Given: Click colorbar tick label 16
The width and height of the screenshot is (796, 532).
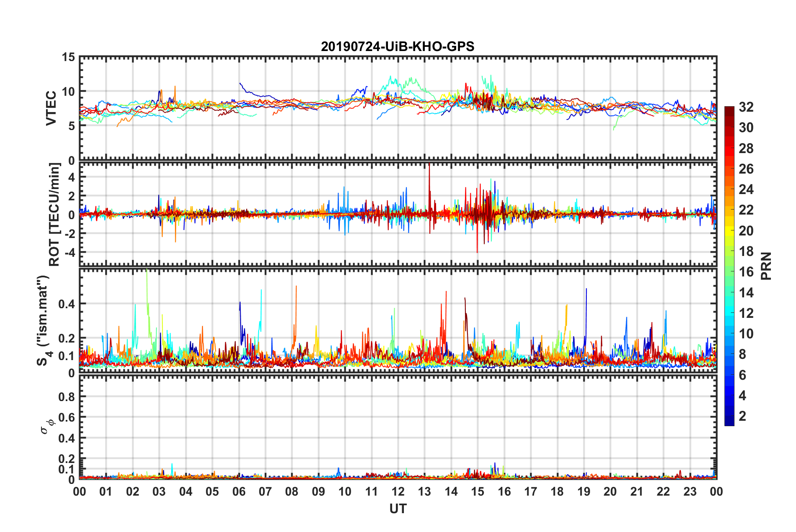Looking at the screenshot, I should click(746, 272).
